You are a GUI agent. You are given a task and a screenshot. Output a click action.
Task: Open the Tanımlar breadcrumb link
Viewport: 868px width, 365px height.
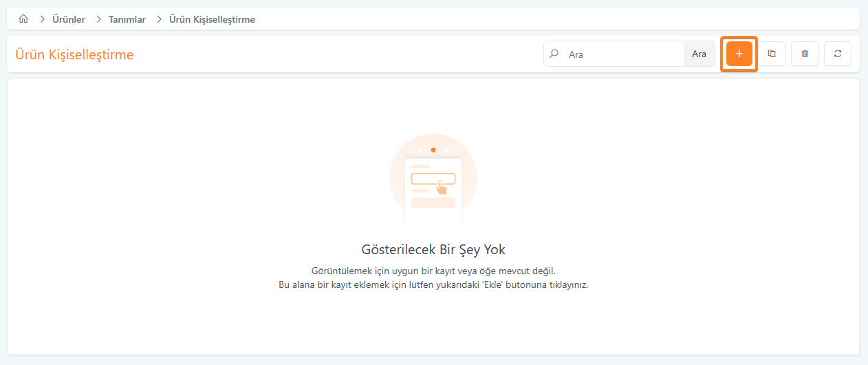(127, 19)
